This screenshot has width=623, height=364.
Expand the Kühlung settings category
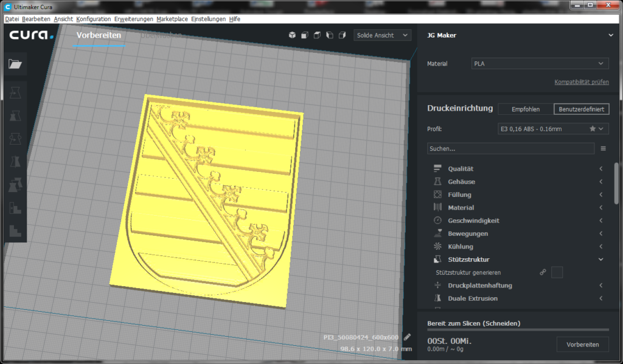(x=600, y=247)
